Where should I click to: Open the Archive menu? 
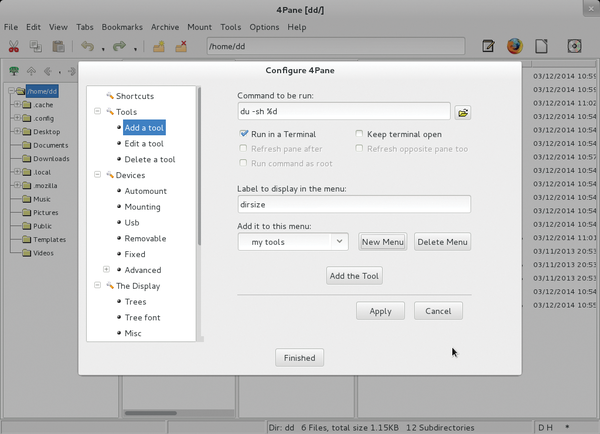(165, 27)
